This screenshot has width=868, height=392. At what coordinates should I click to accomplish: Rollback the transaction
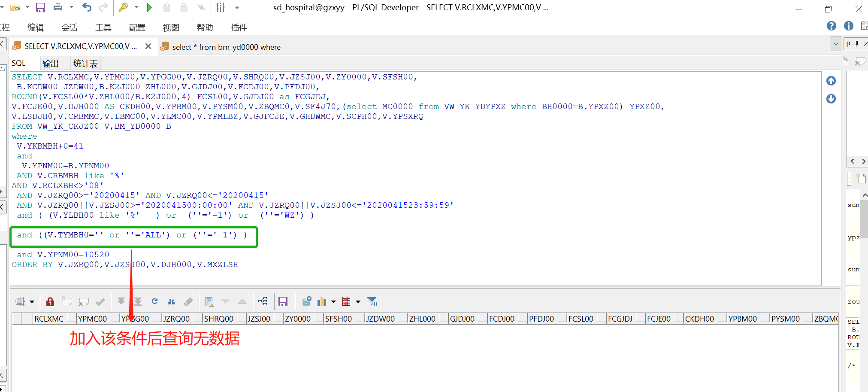tap(184, 7)
